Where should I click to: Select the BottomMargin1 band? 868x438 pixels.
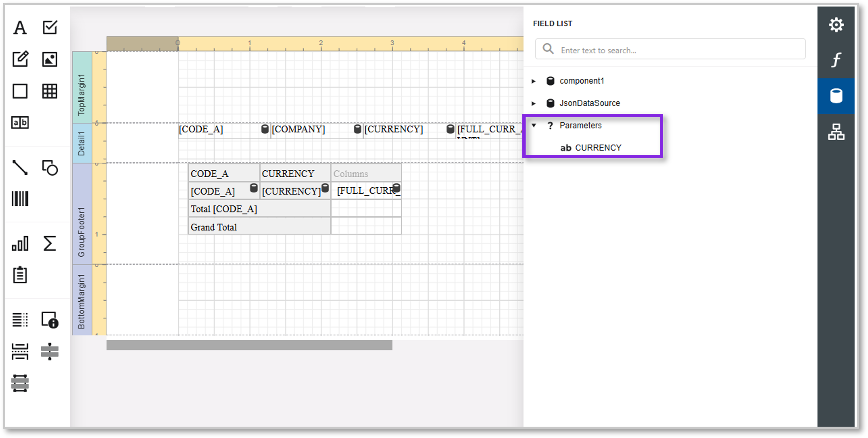click(x=82, y=300)
